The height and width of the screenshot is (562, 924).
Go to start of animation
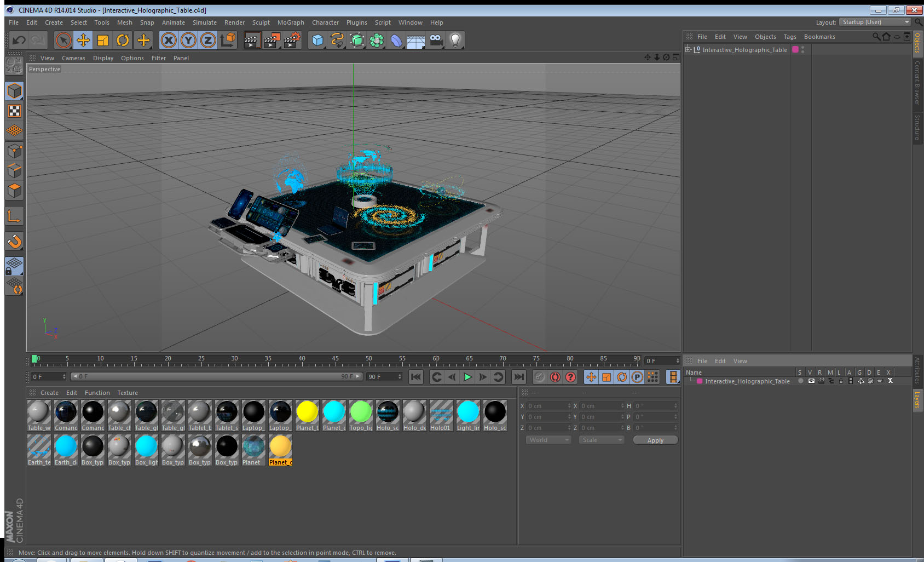tap(416, 377)
